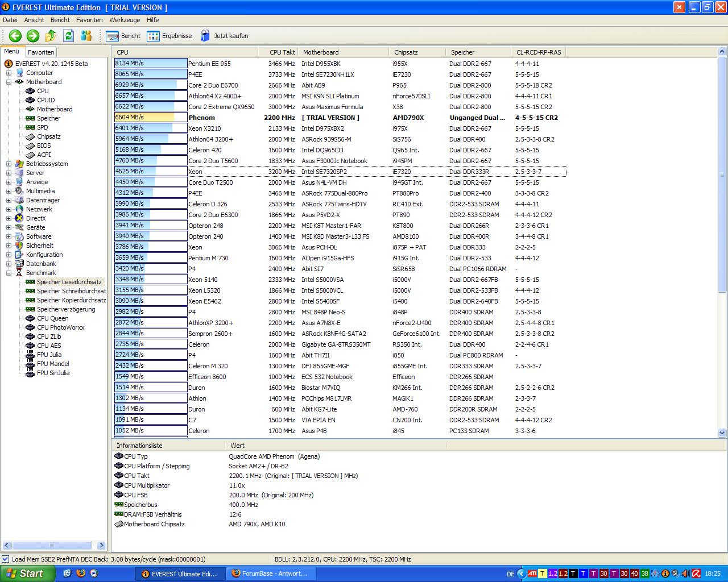Click the Up level arrow toolbar icon
Viewport: 728px width, 582px height.
[51, 36]
